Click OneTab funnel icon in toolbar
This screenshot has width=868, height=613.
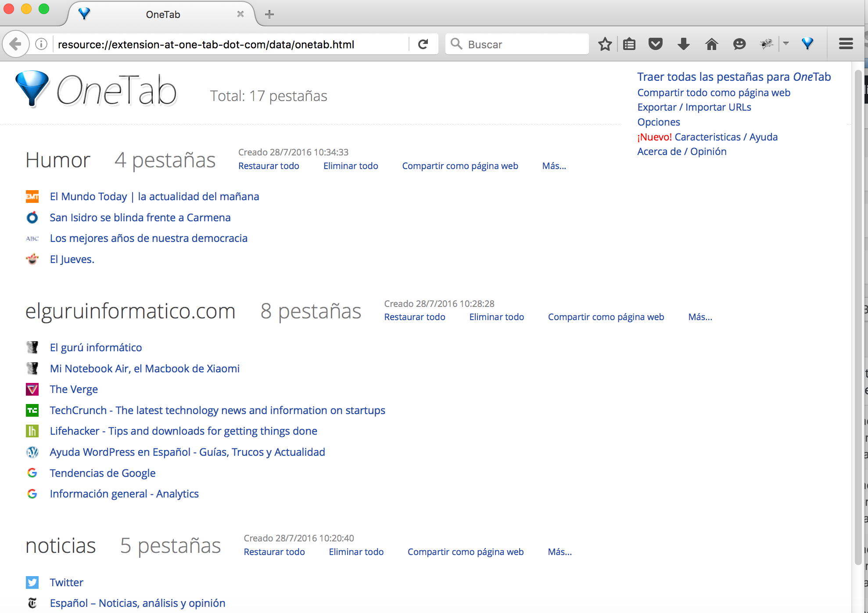(807, 44)
